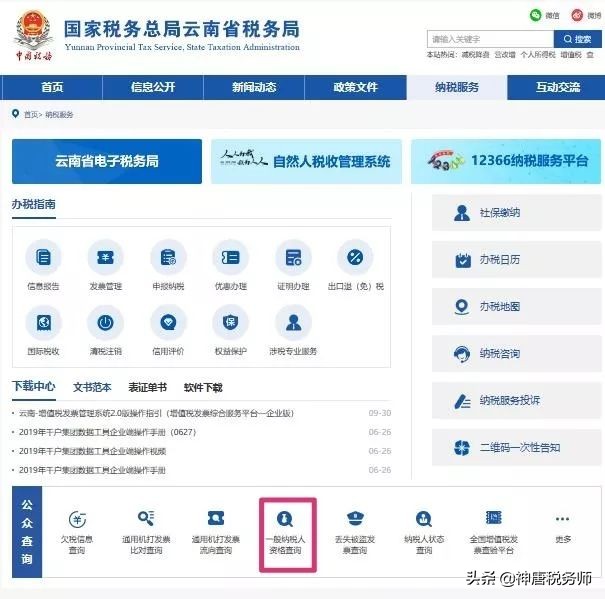Switch to 软件下载 tab
605x599 pixels.
pyautogui.click(x=203, y=387)
